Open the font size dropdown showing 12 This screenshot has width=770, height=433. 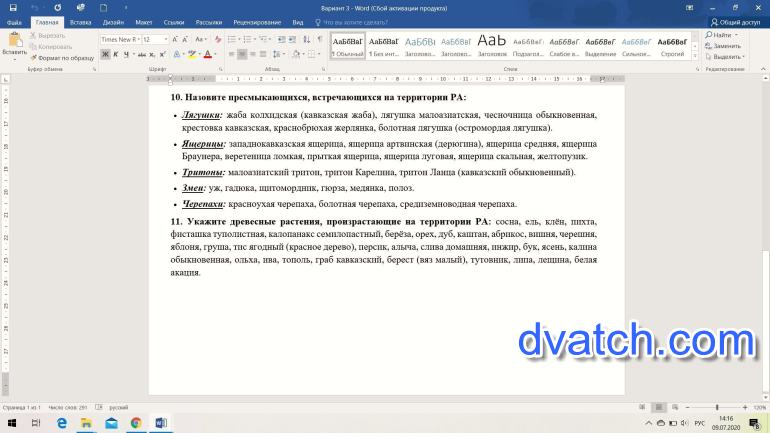155,39
